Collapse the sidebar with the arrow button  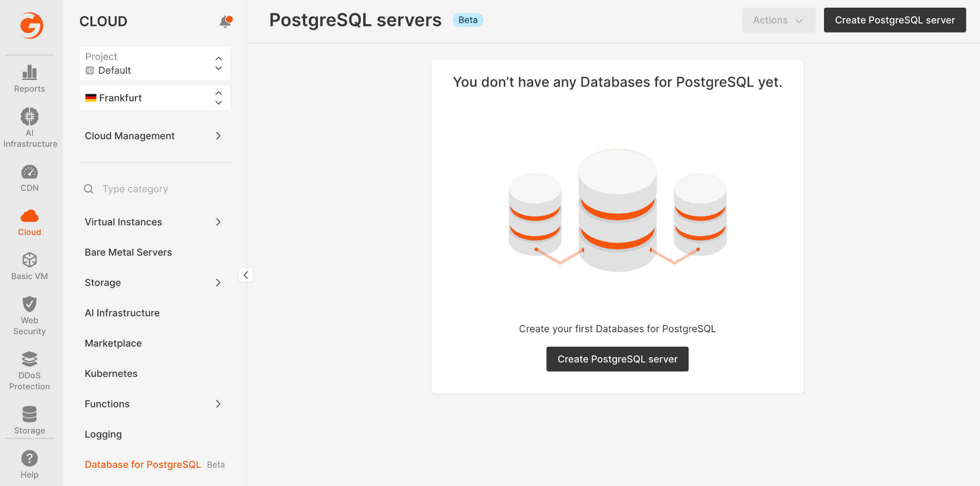click(246, 275)
